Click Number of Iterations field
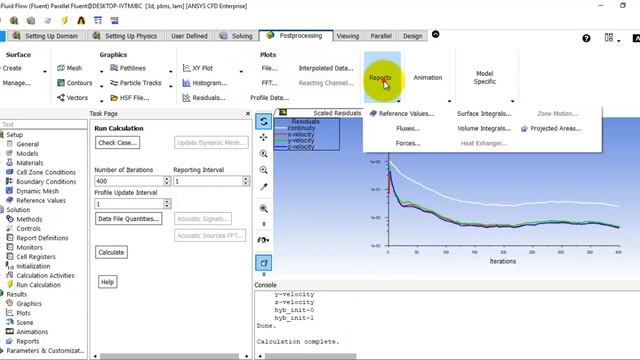The image size is (640, 360). (x=129, y=181)
